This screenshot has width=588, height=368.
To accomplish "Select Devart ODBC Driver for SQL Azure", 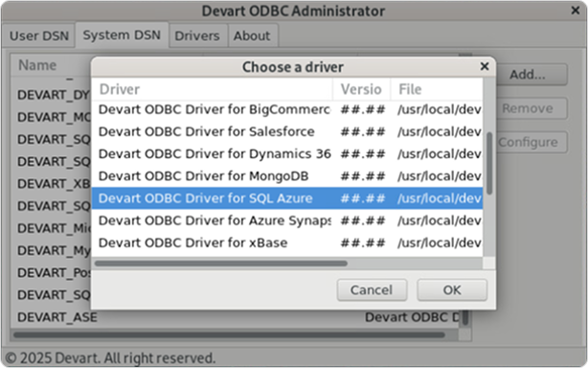I will point(287,198).
